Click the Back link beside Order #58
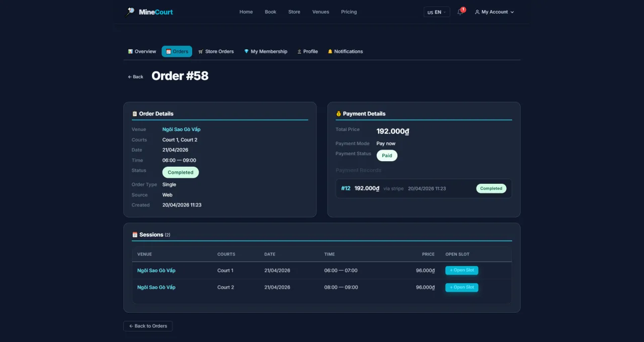This screenshot has width=644, height=342. [x=135, y=77]
